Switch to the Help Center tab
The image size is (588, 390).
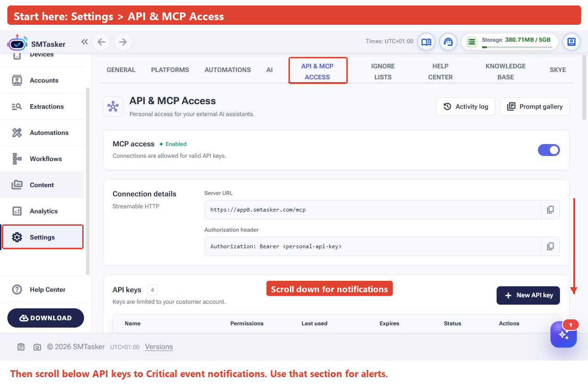(441, 72)
